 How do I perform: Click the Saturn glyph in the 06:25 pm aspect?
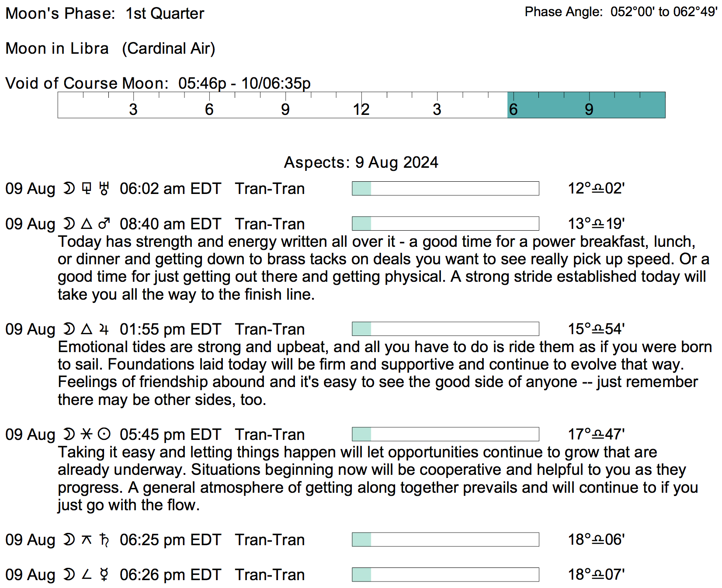[104, 540]
